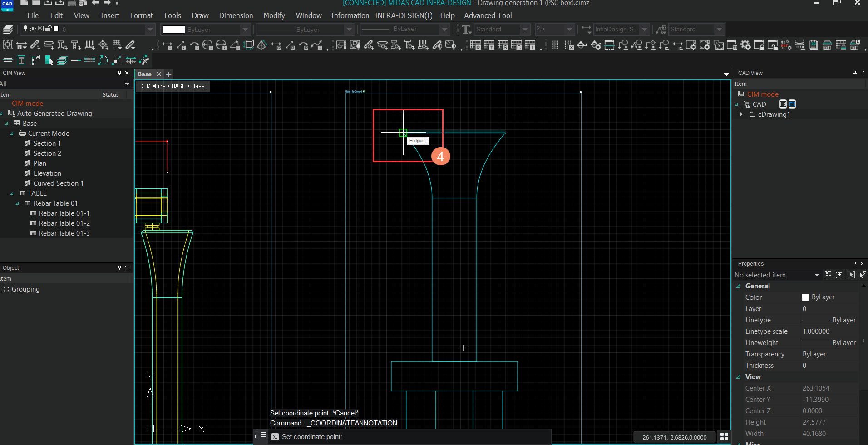This screenshot has width=868, height=445.
Task: Click the window with lock icon
Action: [759, 45]
